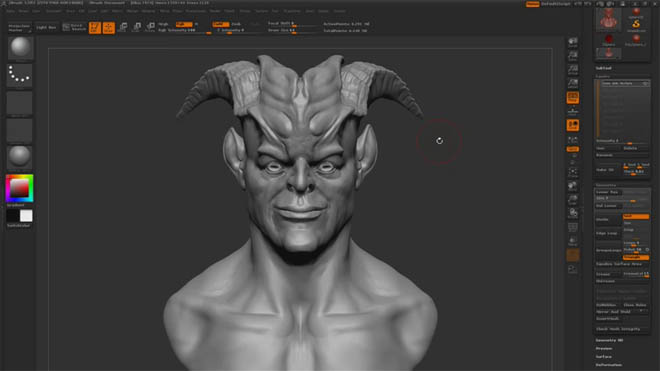Toggle the Zadd sculpt mode button
660x371 pixels.
click(220, 24)
